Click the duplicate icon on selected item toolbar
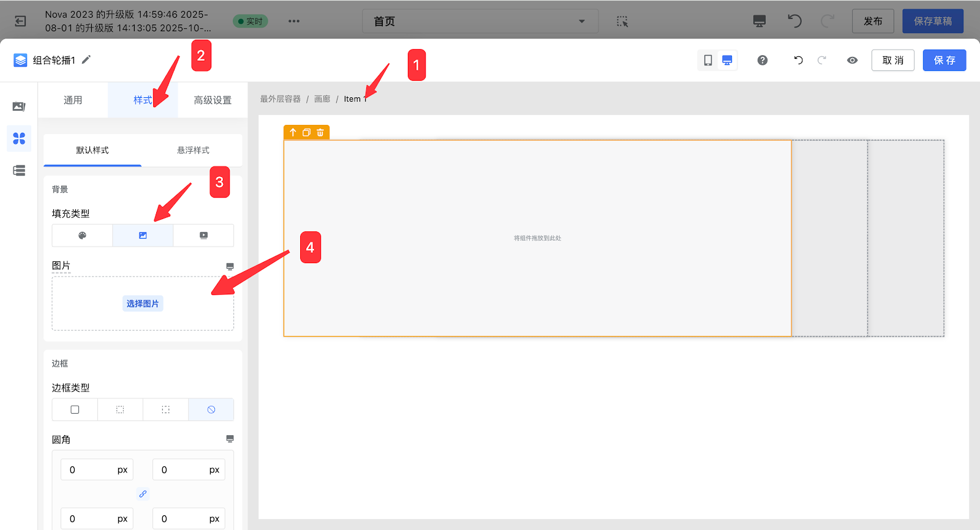Screen dimensions: 980x530 click(x=306, y=132)
